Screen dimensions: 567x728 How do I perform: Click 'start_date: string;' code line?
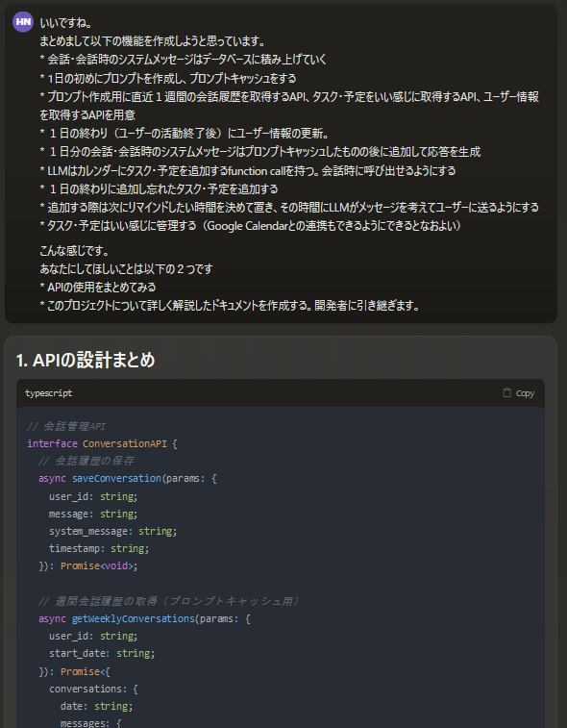pos(102,653)
